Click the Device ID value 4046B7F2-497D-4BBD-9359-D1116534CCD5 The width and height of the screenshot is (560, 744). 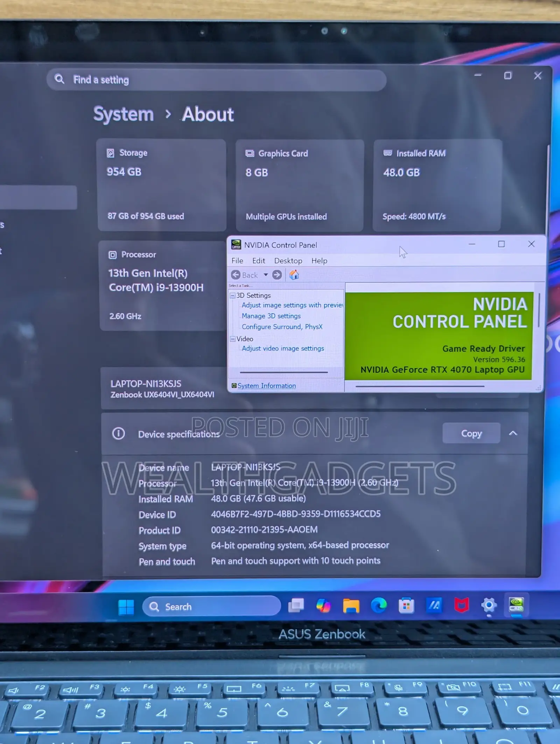tap(296, 514)
